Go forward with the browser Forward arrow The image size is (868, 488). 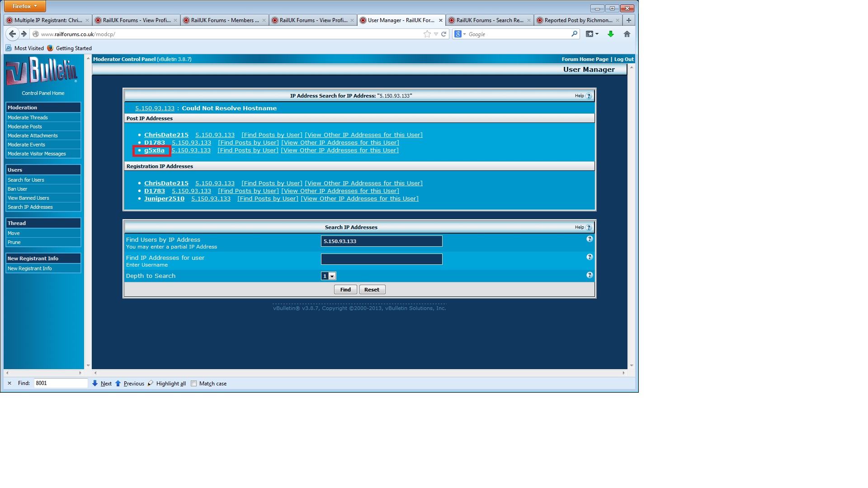click(x=24, y=34)
